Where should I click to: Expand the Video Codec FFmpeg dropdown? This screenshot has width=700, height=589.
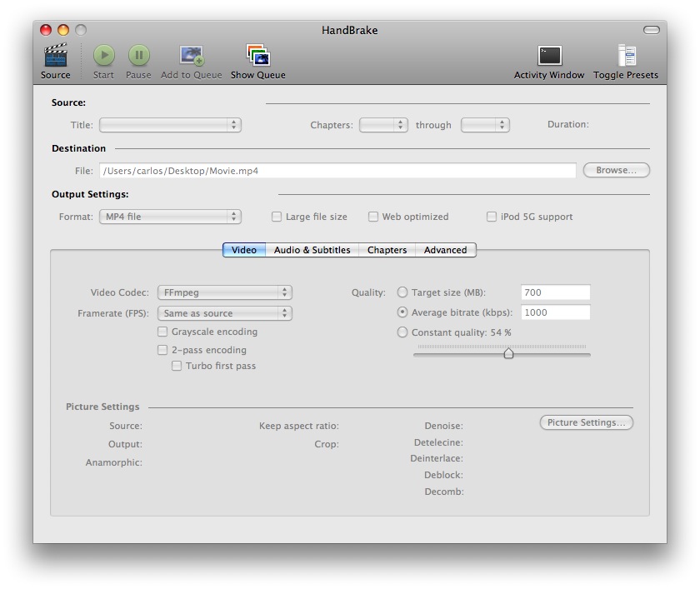click(224, 292)
